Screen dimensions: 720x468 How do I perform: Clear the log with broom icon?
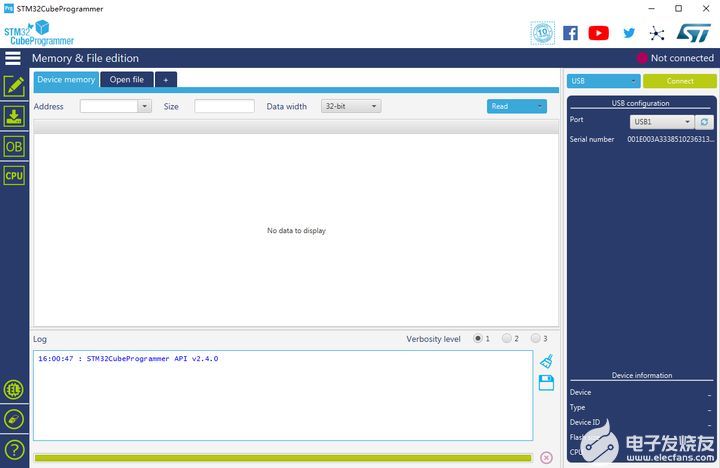click(546, 361)
